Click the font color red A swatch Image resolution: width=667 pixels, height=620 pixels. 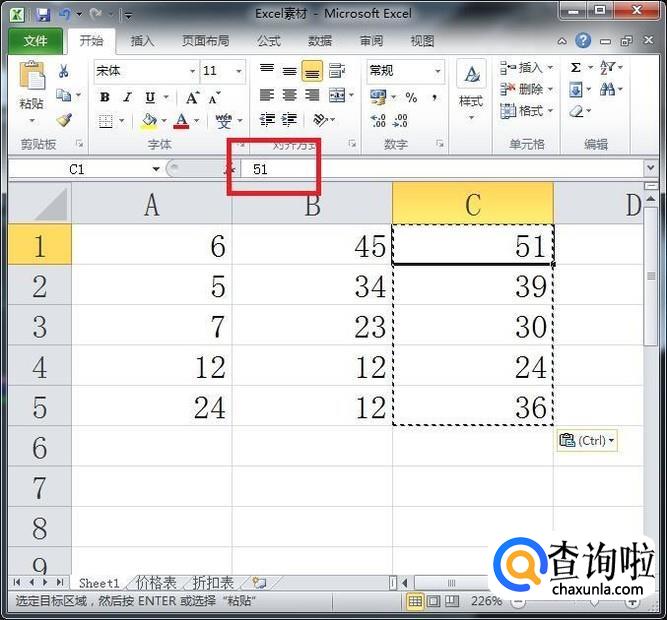point(181,121)
